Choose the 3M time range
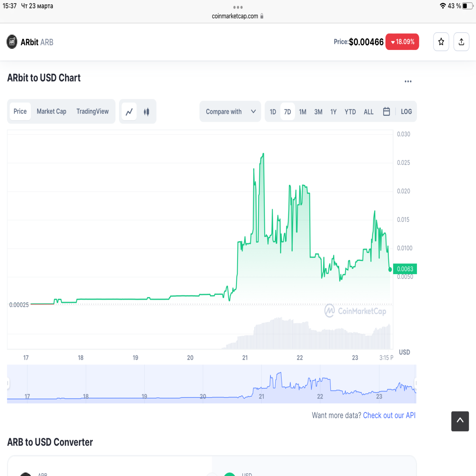This screenshot has height=476, width=476. (318, 112)
